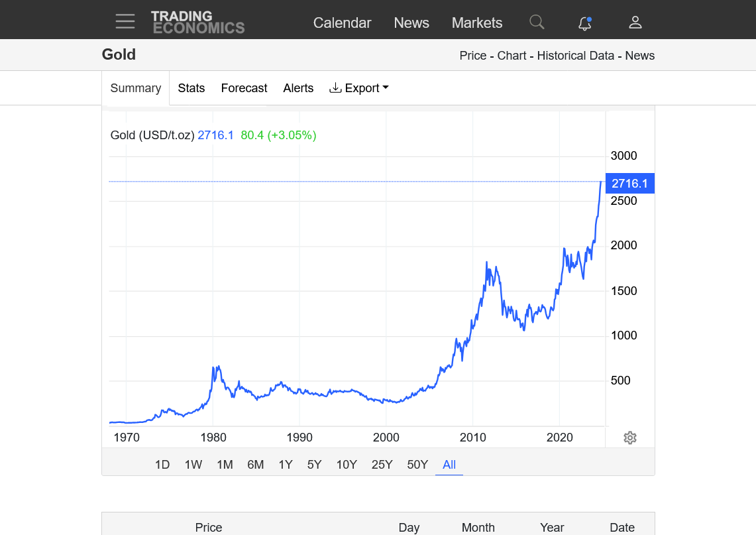Open the hamburger navigation menu
Screen dimensions: 756x535
125,22
